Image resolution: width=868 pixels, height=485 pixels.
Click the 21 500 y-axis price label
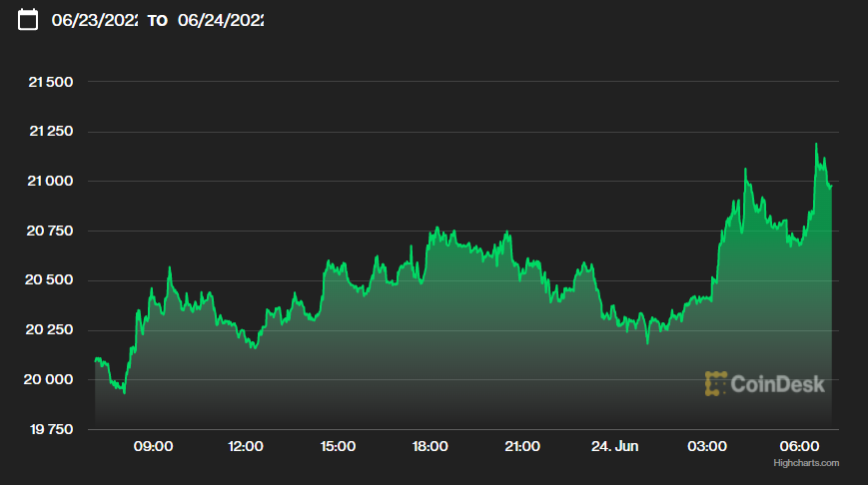point(50,82)
